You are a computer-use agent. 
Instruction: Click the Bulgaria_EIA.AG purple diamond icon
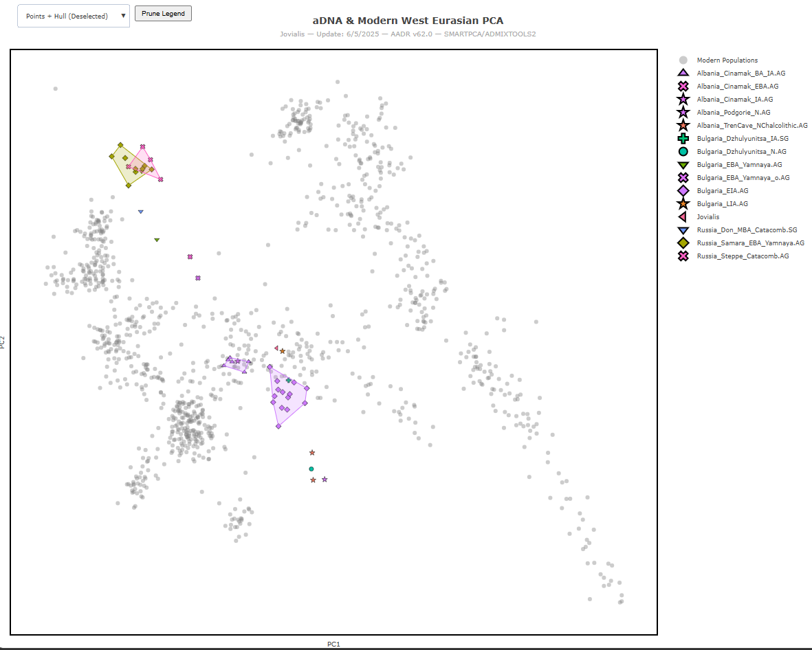click(x=683, y=190)
